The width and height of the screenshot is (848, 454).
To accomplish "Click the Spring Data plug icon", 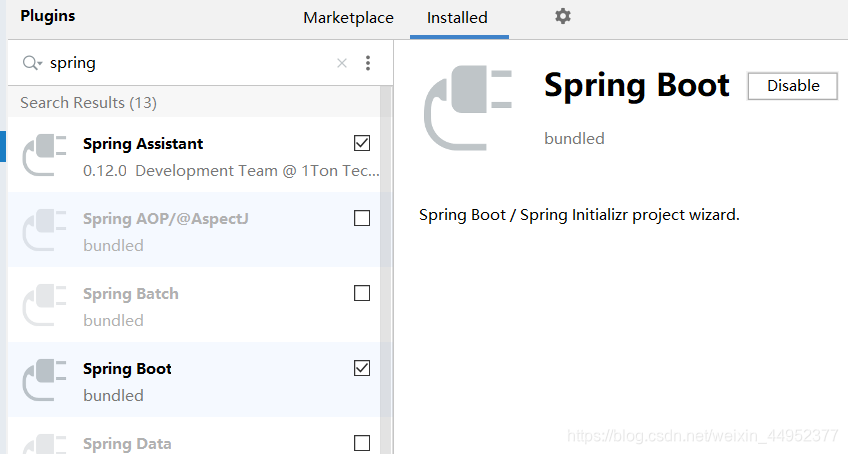I will 44,444.
